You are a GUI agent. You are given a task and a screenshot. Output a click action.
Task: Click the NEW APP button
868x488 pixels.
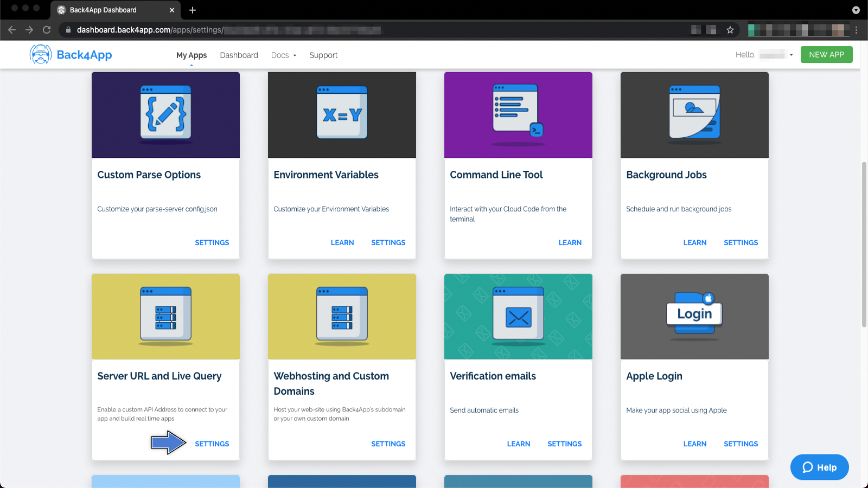tap(827, 55)
